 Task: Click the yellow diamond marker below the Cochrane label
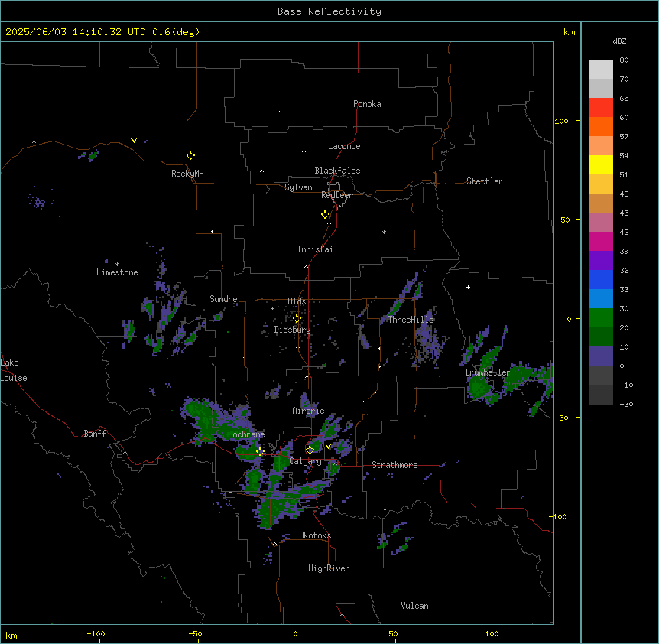pos(260,452)
